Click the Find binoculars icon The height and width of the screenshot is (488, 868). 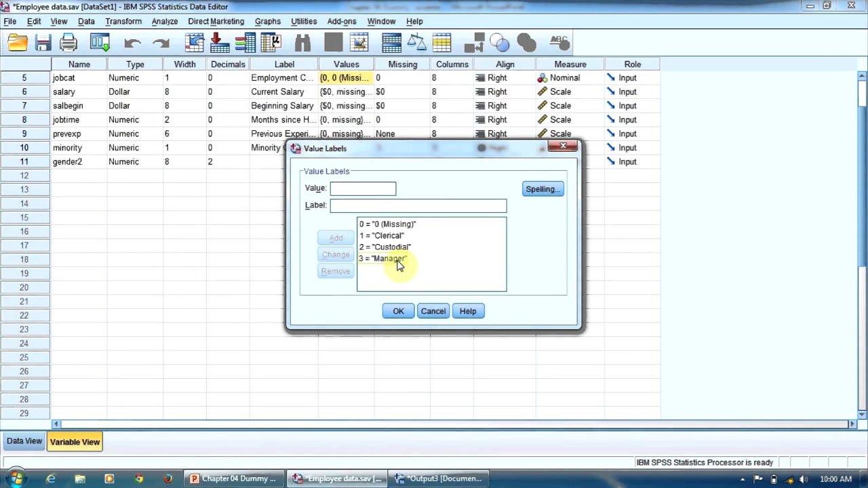click(x=302, y=44)
